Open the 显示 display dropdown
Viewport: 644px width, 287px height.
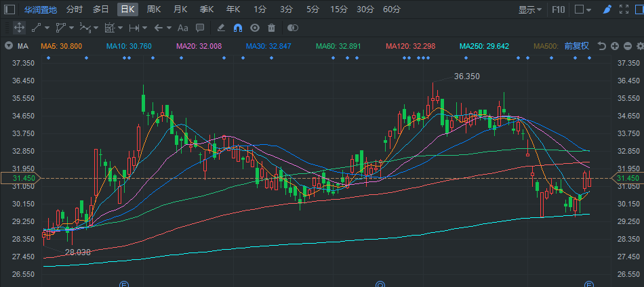coord(530,9)
